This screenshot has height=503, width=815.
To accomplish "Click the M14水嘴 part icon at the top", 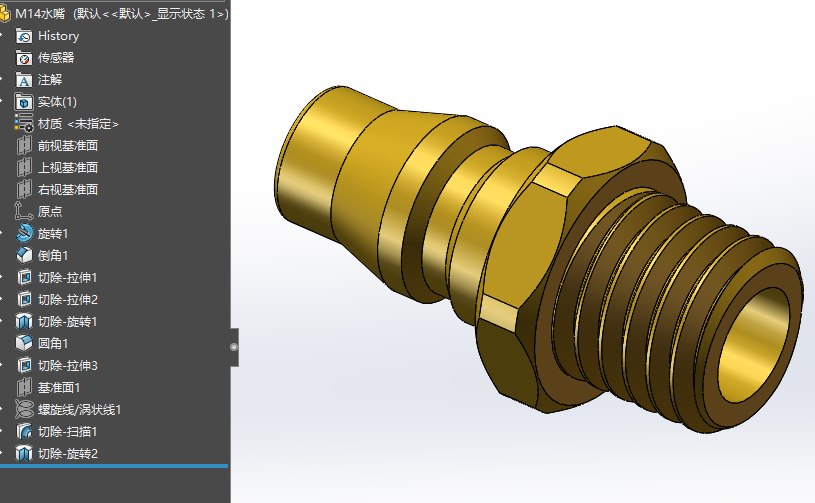I will (5, 14).
